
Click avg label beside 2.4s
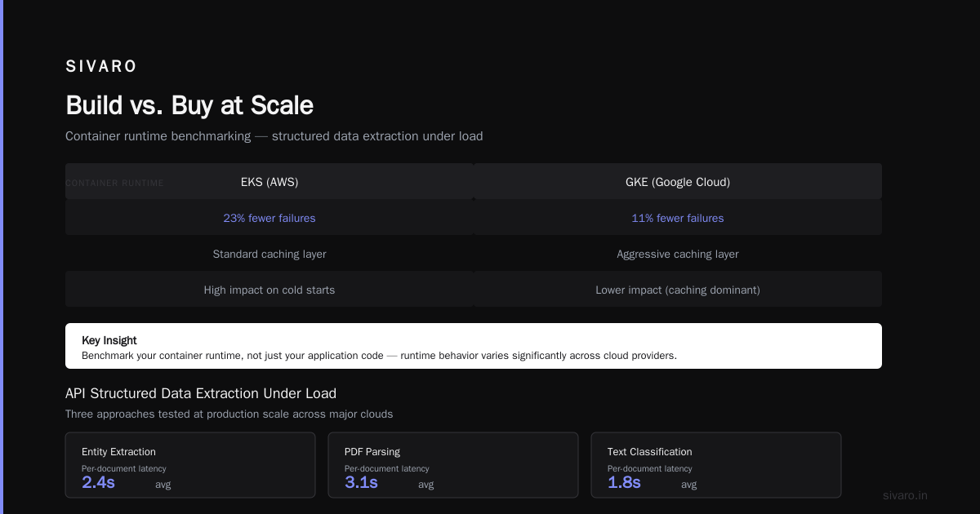click(x=163, y=485)
